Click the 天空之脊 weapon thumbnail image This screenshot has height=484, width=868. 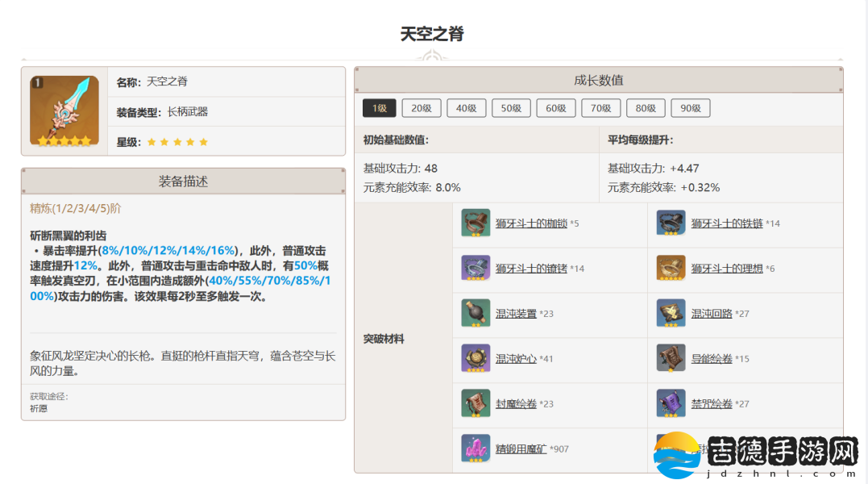64,111
